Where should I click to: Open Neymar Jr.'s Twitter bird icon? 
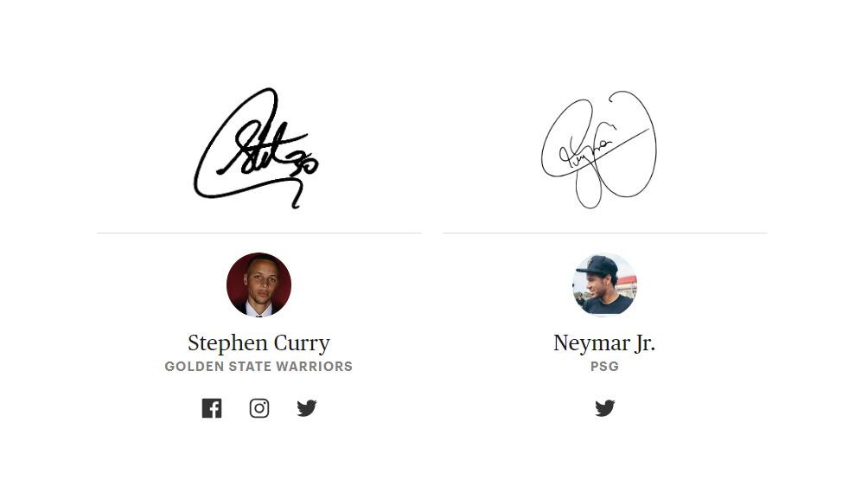(x=605, y=408)
